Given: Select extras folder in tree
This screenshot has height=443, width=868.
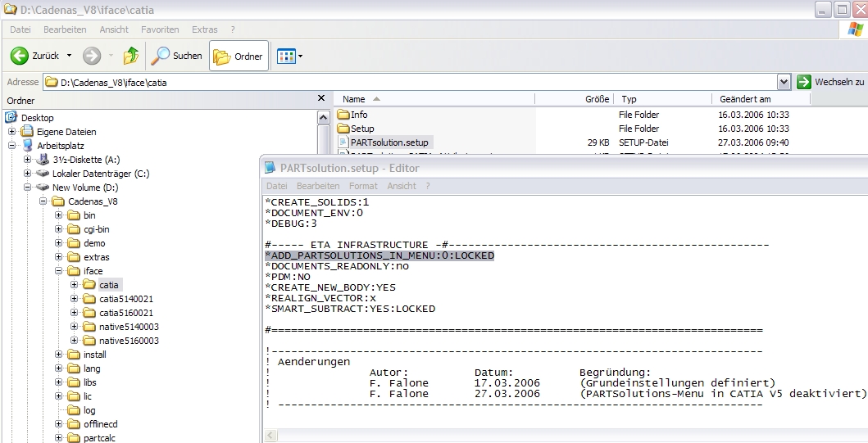Looking at the screenshot, I should (x=97, y=257).
